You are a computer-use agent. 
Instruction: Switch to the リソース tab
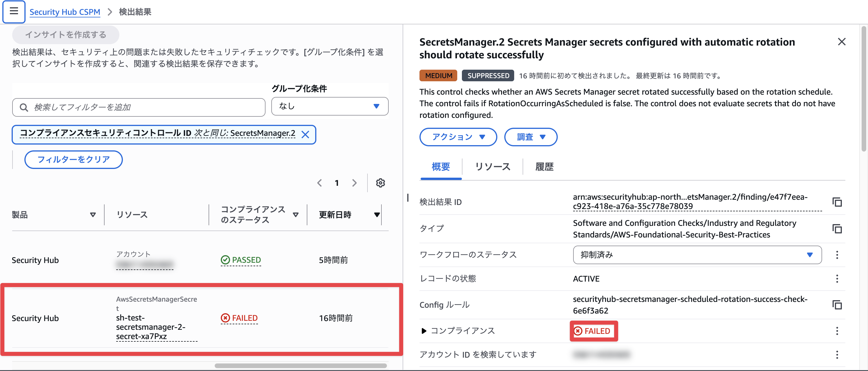492,167
